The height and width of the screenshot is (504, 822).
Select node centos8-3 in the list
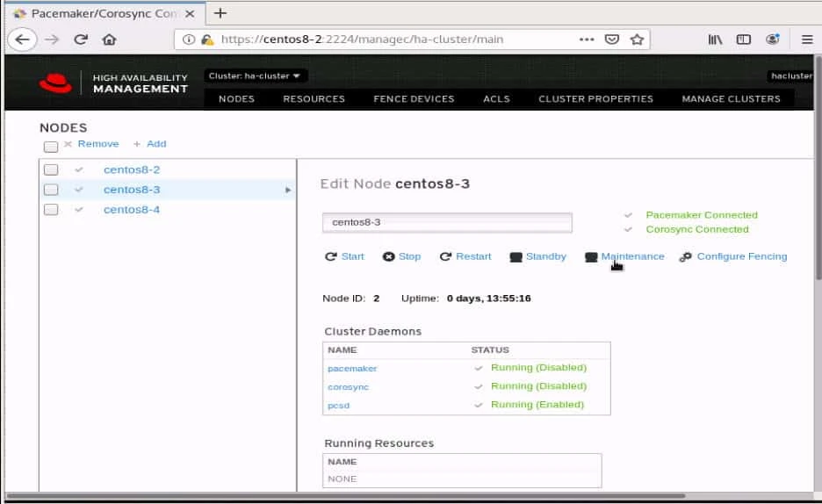[132, 190]
